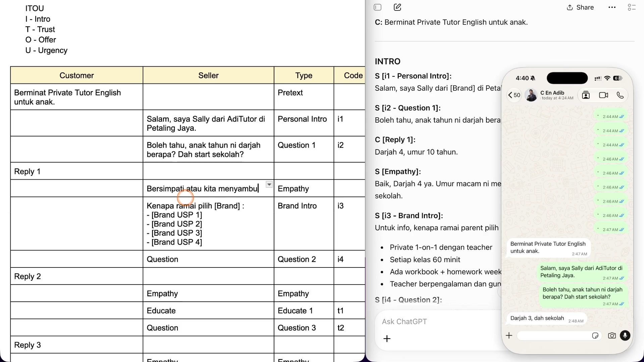Image resolution: width=644 pixels, height=362 pixels.
Task: Click 'Darjah 3, dah sekolah' message bubble
Action: click(x=546, y=319)
